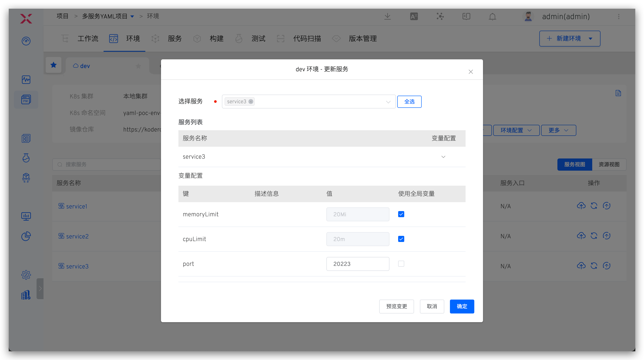
Task: Switch to the 资源视图 view tab
Action: coord(609,164)
